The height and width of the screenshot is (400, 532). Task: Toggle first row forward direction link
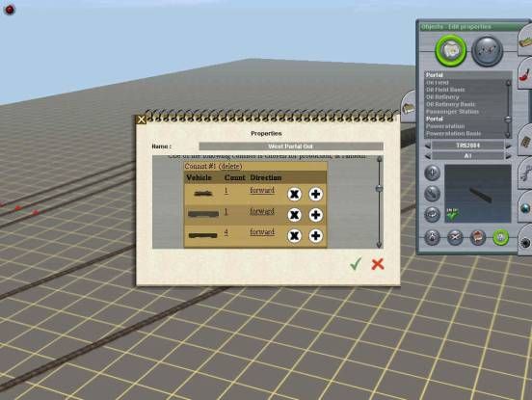point(262,190)
